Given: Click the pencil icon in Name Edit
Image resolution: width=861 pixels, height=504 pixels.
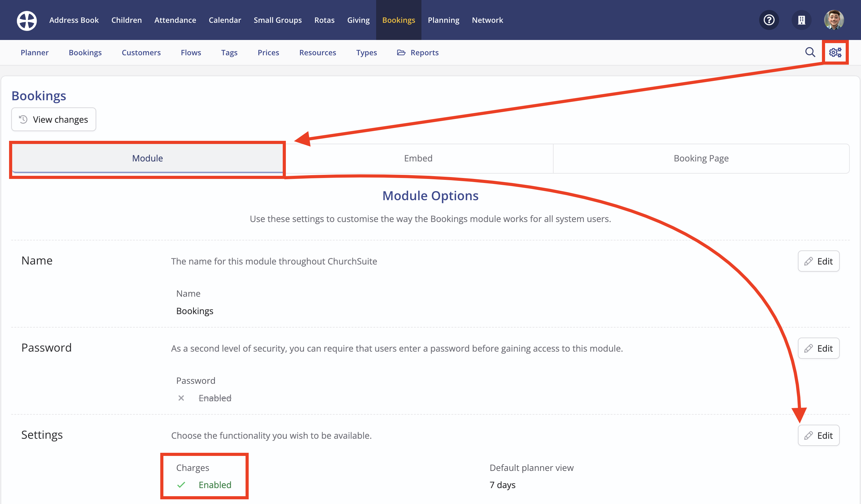Looking at the screenshot, I should click(809, 261).
